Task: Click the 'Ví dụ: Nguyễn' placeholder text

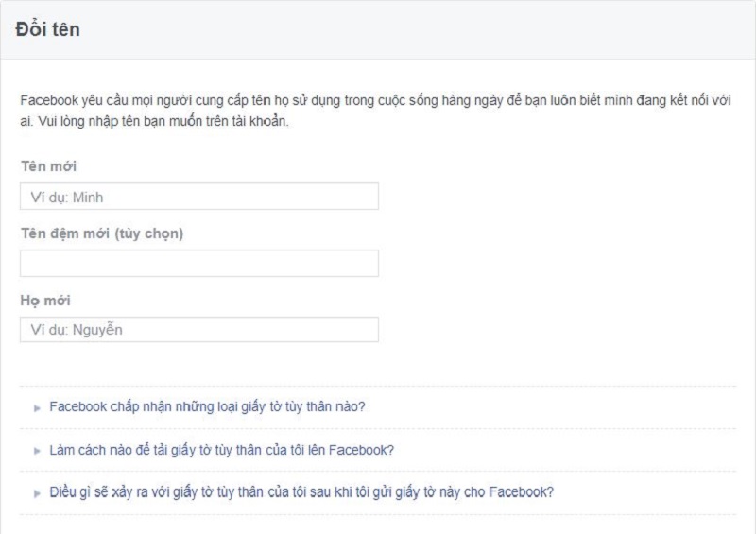Action: (77, 330)
